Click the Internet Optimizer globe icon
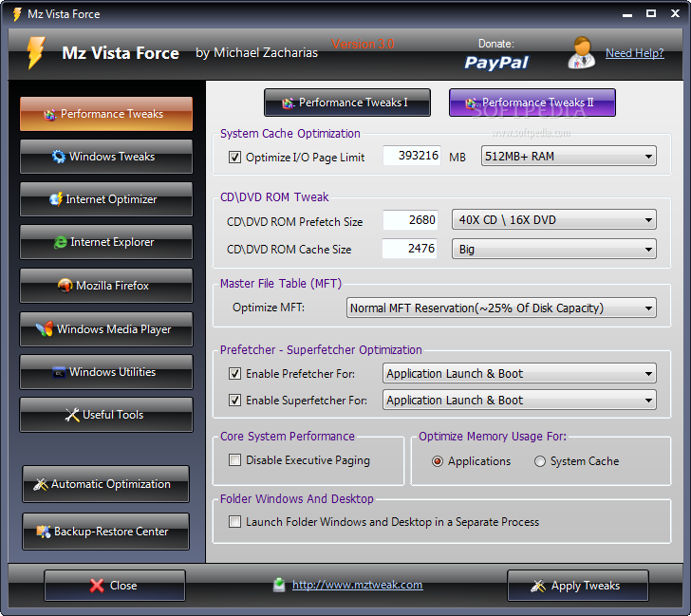The width and height of the screenshot is (691, 616). pyautogui.click(x=56, y=199)
